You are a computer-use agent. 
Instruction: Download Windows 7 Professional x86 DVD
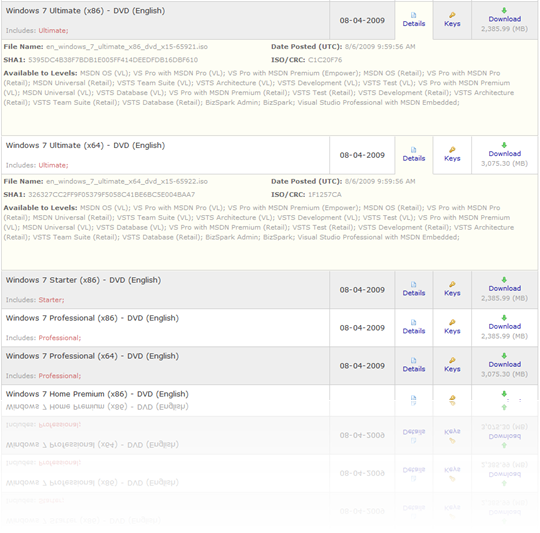pyautogui.click(x=504, y=323)
